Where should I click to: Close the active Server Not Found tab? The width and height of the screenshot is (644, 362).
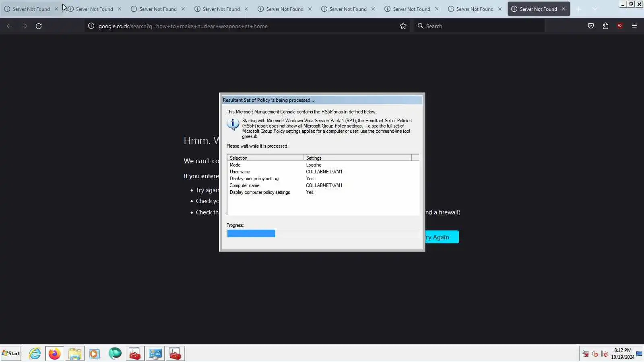coord(563,9)
